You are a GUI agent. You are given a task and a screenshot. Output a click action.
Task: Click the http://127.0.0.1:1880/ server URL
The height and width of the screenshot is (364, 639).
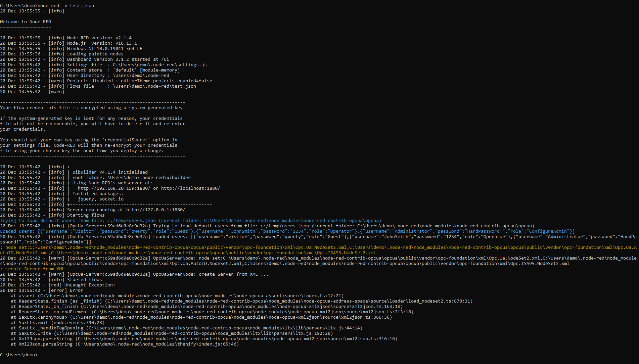coord(156,210)
